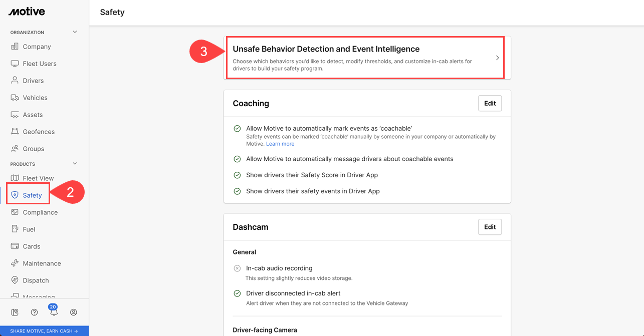Click the Safety page title
The image size is (644, 336).
112,12
